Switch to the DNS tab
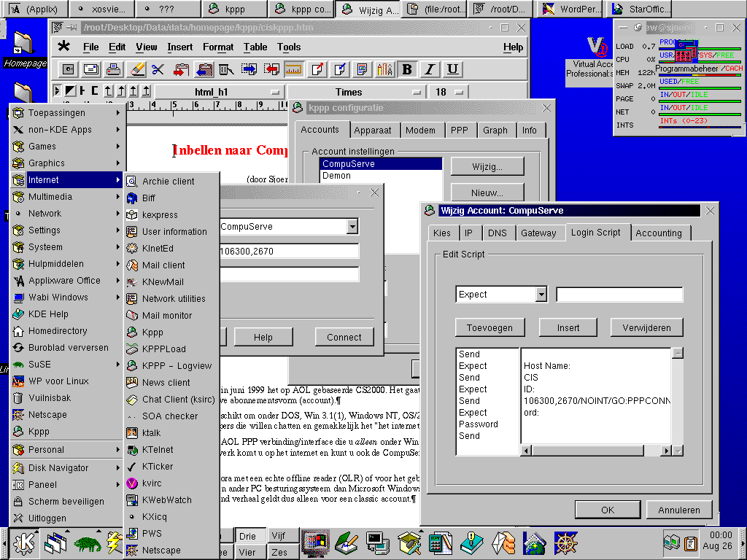The width and height of the screenshot is (747, 560). coord(498,233)
